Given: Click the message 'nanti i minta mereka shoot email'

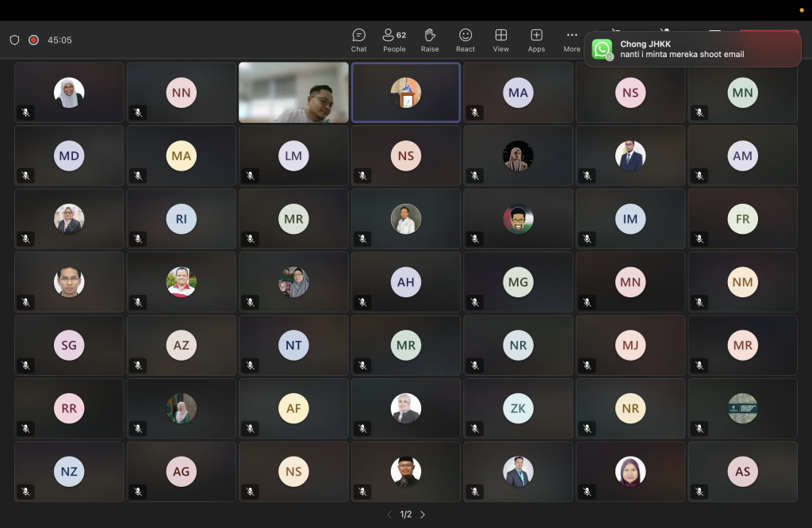Looking at the screenshot, I should point(682,55).
